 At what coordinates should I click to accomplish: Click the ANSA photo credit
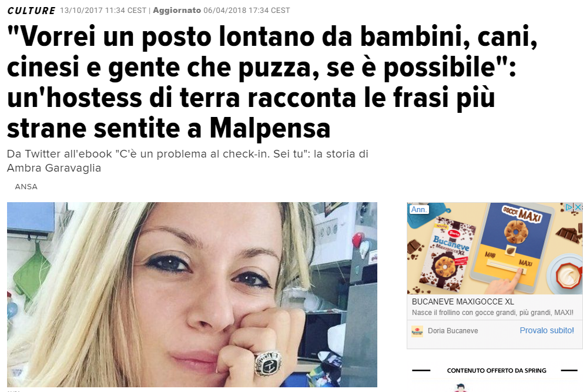pos(26,187)
